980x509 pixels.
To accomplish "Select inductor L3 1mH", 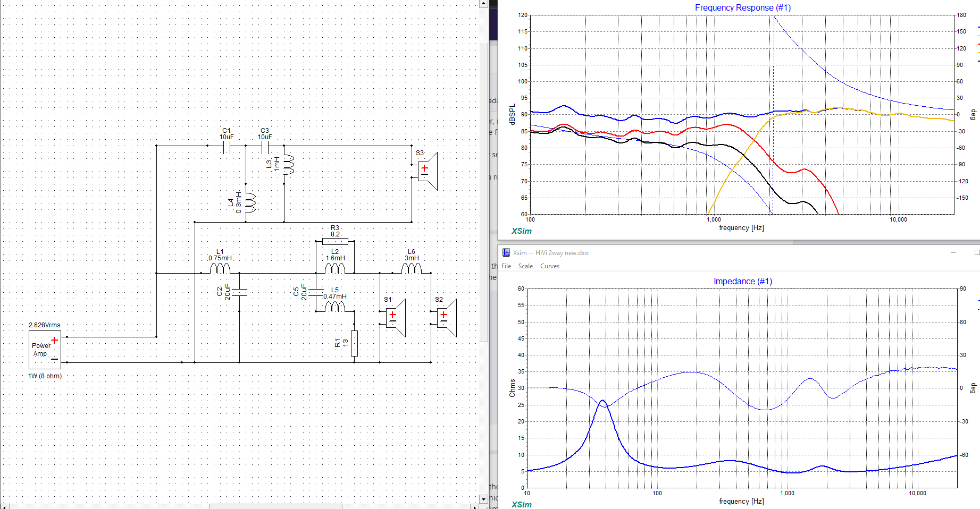I will (x=287, y=165).
